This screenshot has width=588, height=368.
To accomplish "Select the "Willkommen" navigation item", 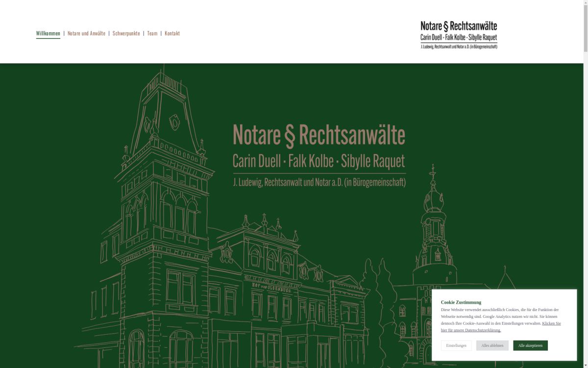I will point(48,33).
